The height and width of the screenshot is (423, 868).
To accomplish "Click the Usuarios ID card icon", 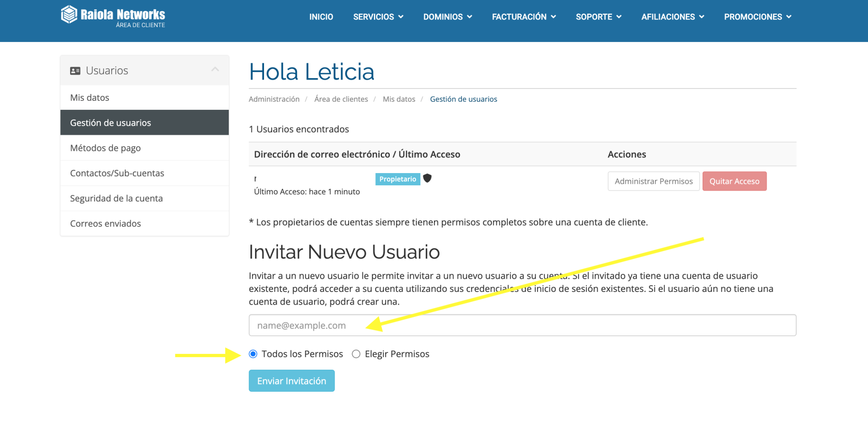I will (75, 71).
